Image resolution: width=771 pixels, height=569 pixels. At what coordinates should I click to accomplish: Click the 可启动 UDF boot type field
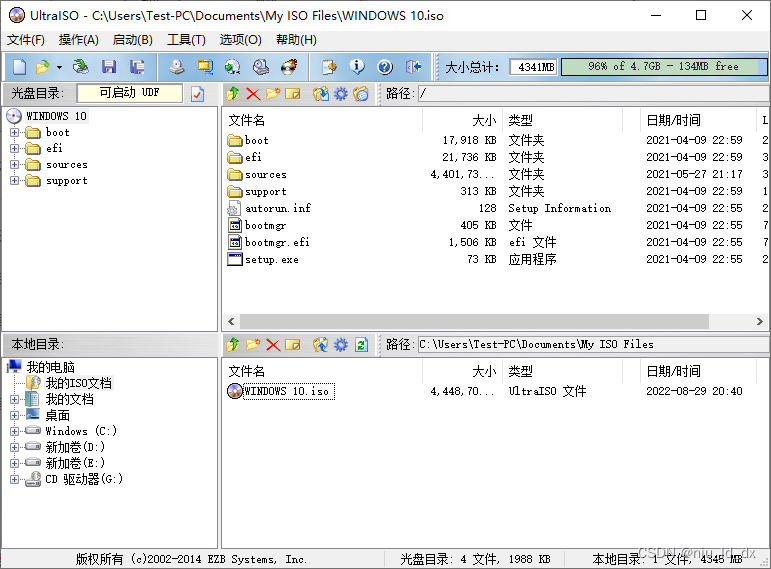(x=130, y=93)
